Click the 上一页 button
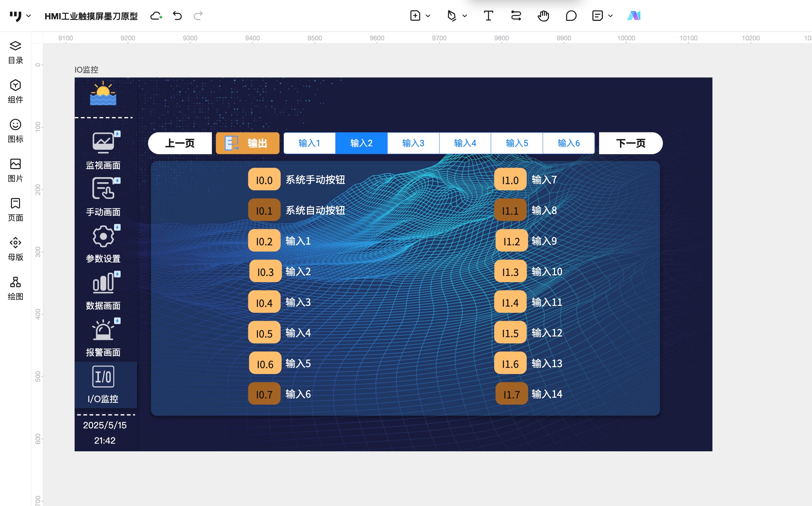The height and width of the screenshot is (506, 812). coord(180,143)
